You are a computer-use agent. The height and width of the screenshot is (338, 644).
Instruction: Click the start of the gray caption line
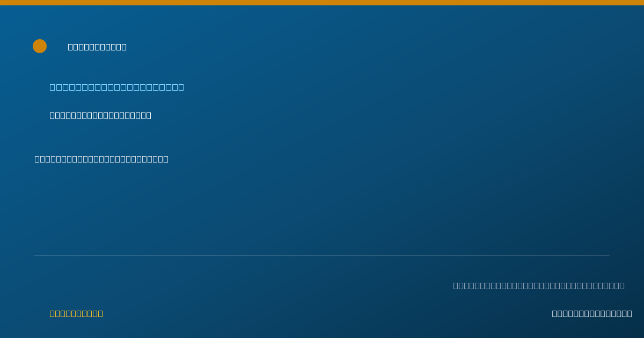pyautogui.click(x=456, y=285)
